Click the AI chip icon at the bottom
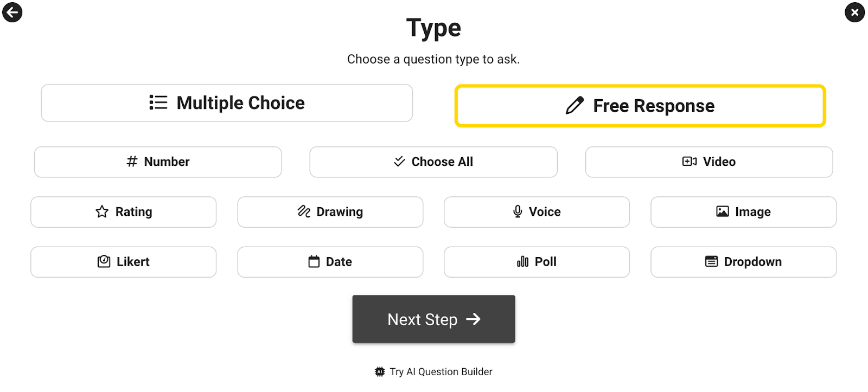The width and height of the screenshot is (868, 392). [x=380, y=372]
